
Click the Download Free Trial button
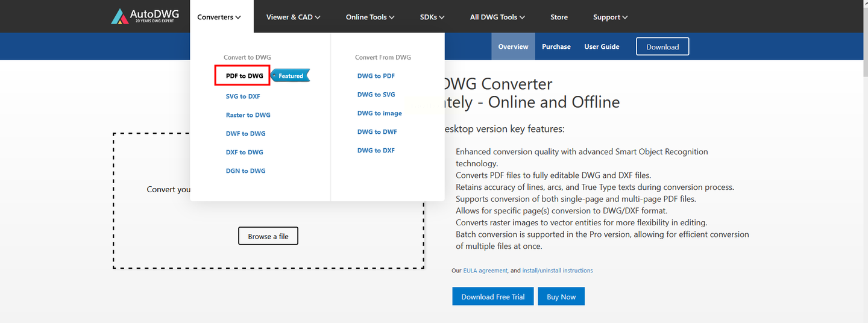[x=492, y=296]
